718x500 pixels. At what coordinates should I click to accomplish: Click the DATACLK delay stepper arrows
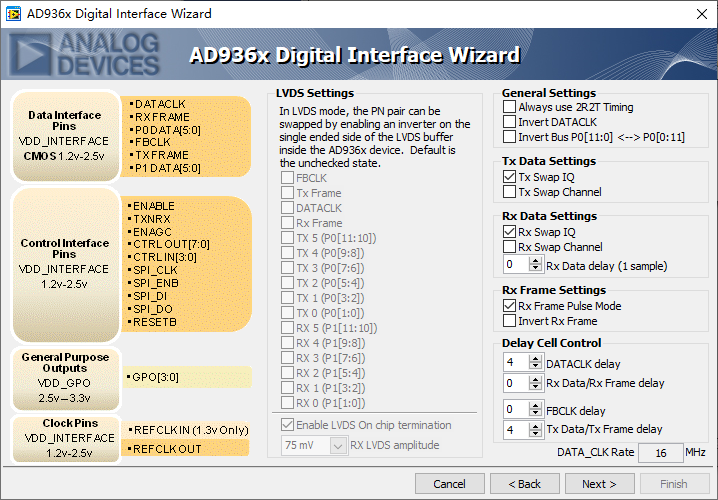click(x=535, y=363)
